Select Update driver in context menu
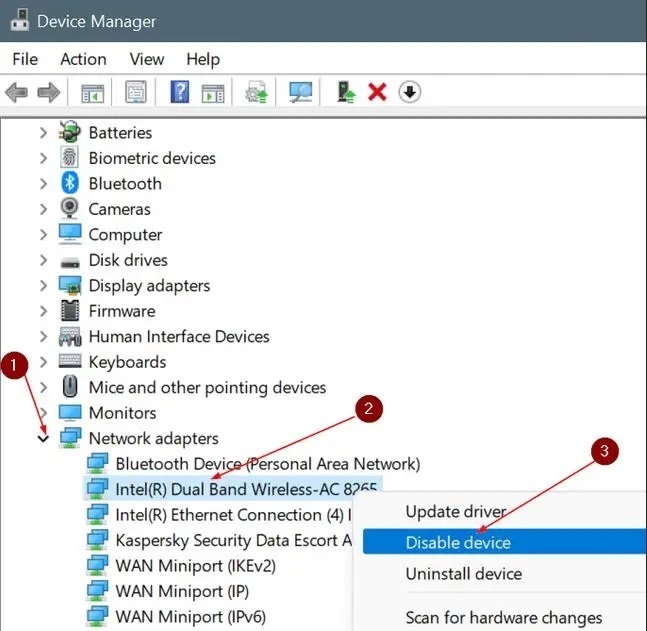The image size is (647, 631). pos(456,512)
